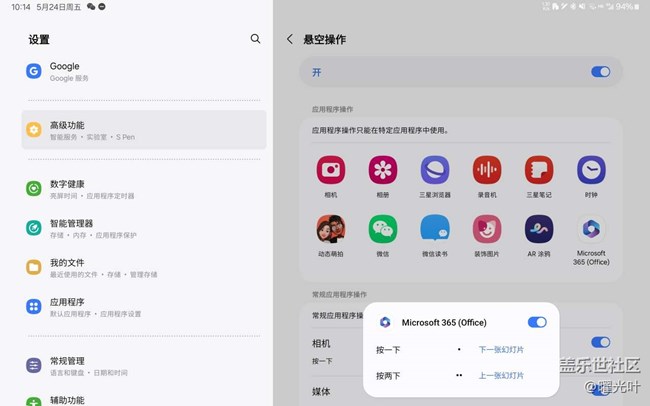This screenshot has width=650, height=406.
Task: Open 数字健康 settings category
Action: tap(144, 188)
